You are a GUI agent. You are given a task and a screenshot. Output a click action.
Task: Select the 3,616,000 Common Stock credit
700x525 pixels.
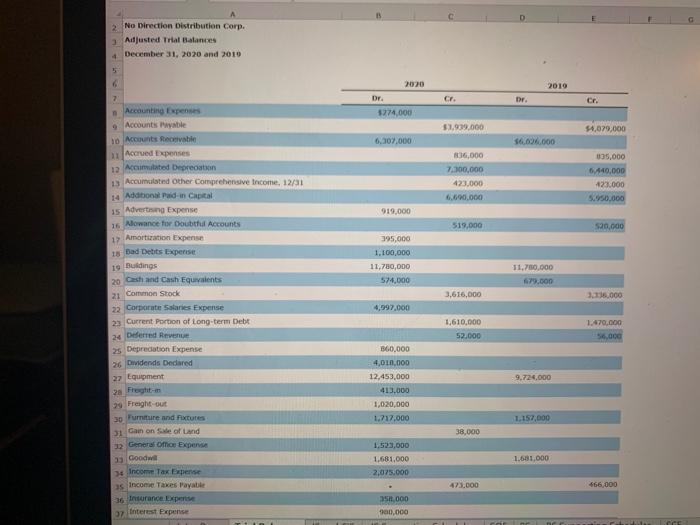(x=463, y=294)
